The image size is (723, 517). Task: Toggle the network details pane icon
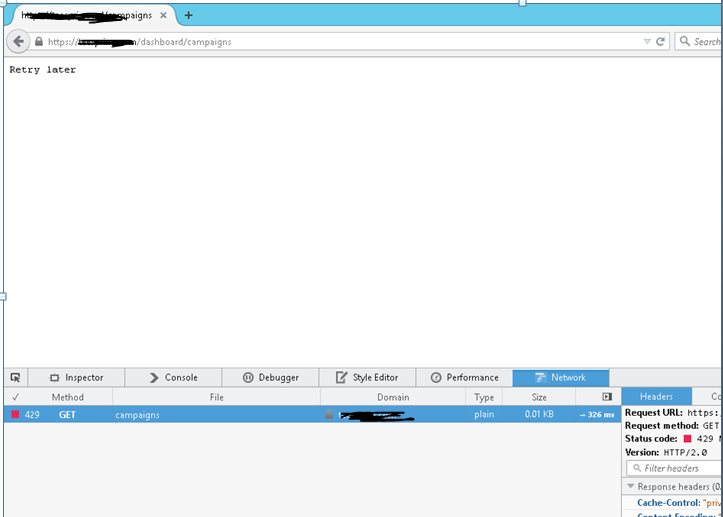coord(607,397)
